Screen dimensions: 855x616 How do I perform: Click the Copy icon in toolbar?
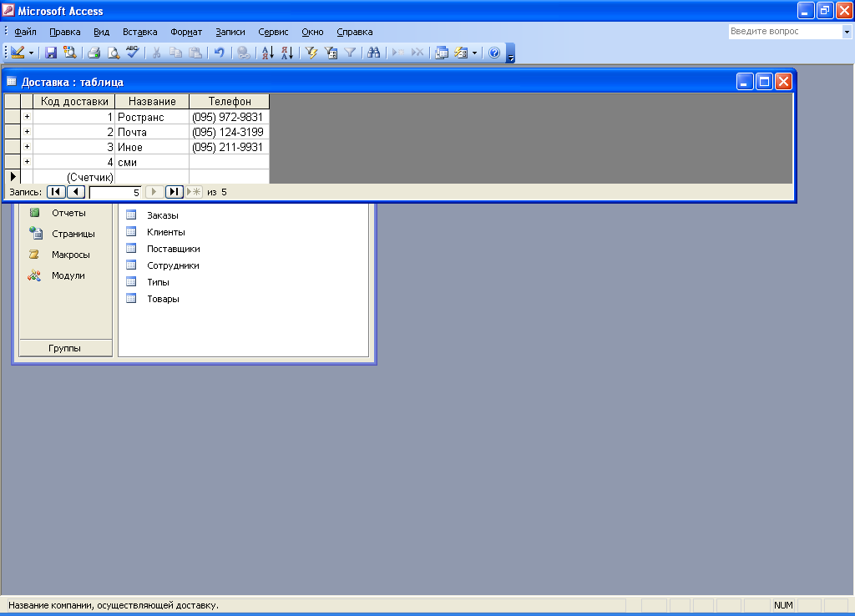click(175, 53)
